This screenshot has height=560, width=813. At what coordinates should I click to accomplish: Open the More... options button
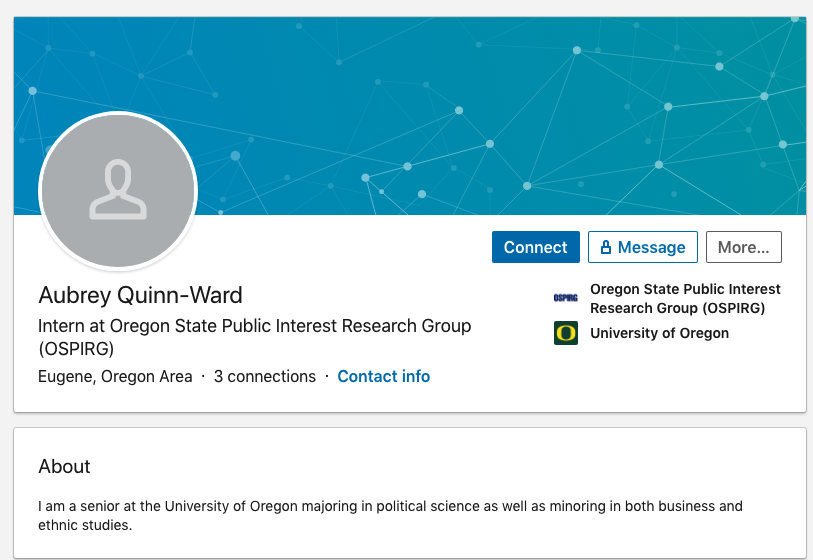[x=744, y=247]
